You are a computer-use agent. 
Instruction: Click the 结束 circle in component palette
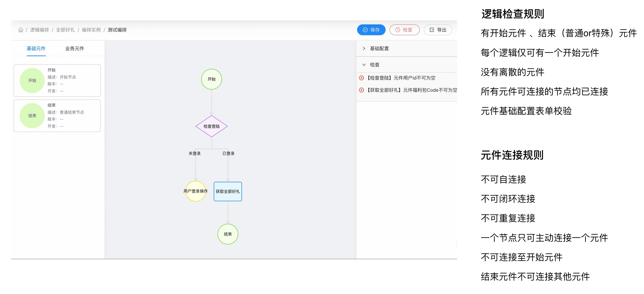click(x=32, y=116)
